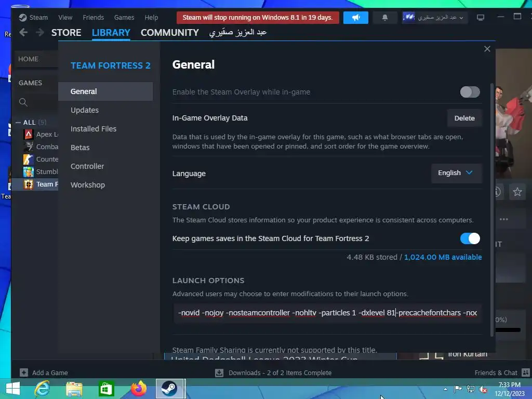The height and width of the screenshot is (399, 532).
Task: Open the Games menu
Action: [124, 17]
